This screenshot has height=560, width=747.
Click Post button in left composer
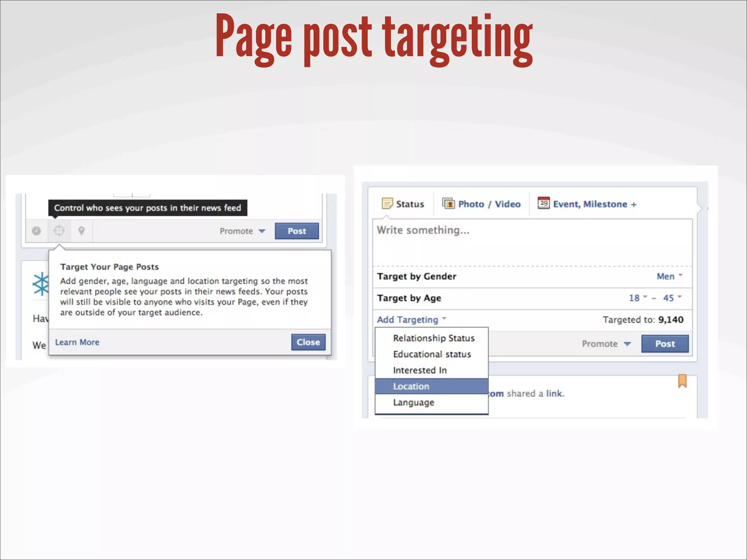pos(297,231)
